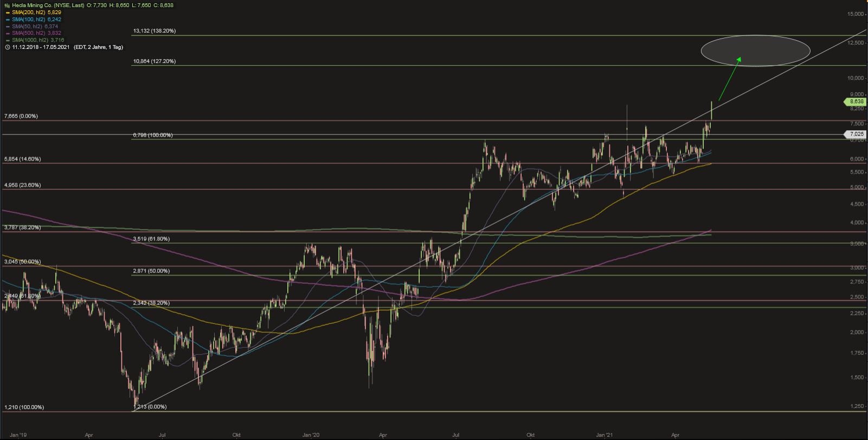Click the Jan '21 time axis label

605,435
